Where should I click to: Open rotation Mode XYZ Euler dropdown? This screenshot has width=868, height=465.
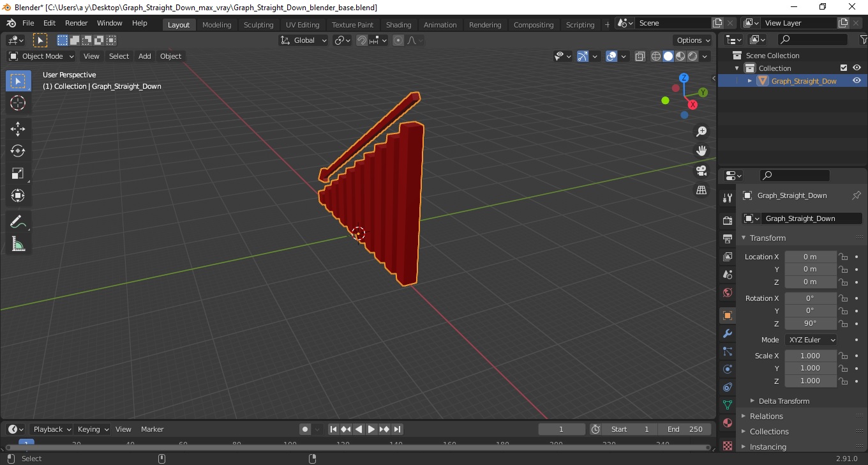[811, 340]
